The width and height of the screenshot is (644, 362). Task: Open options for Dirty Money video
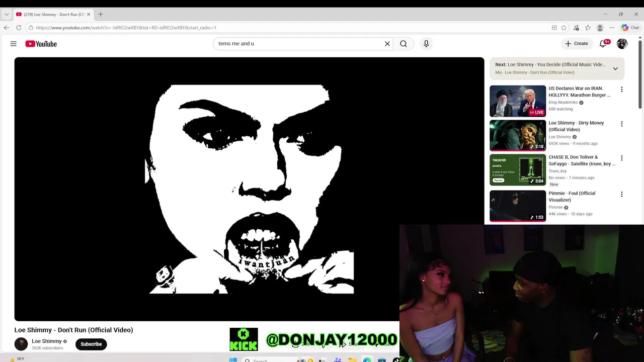click(621, 124)
